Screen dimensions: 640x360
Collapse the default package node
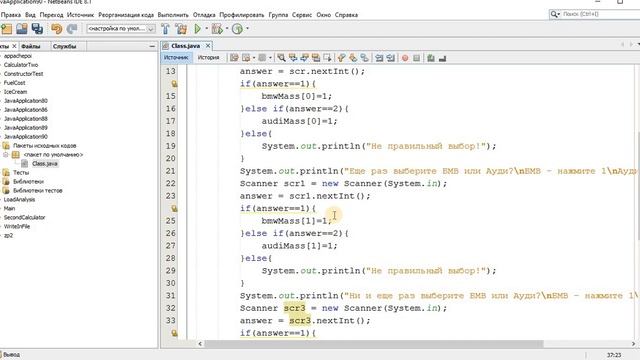6,155
